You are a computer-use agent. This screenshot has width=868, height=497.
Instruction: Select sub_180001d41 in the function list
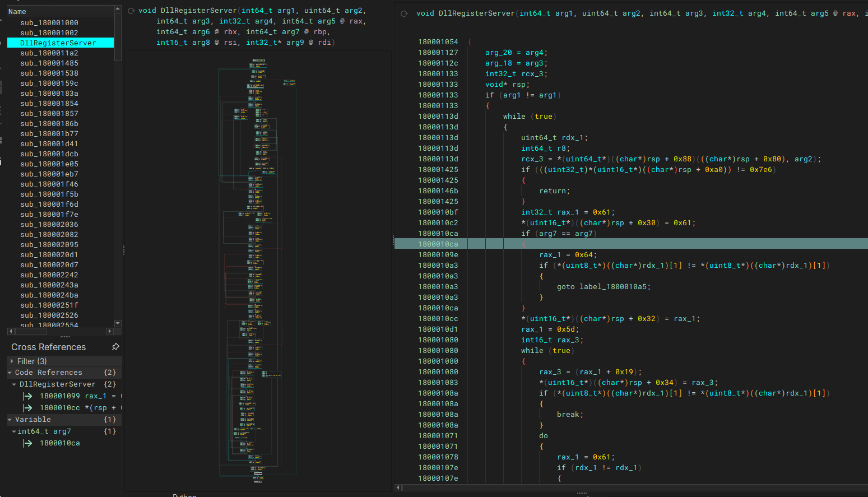point(61,143)
